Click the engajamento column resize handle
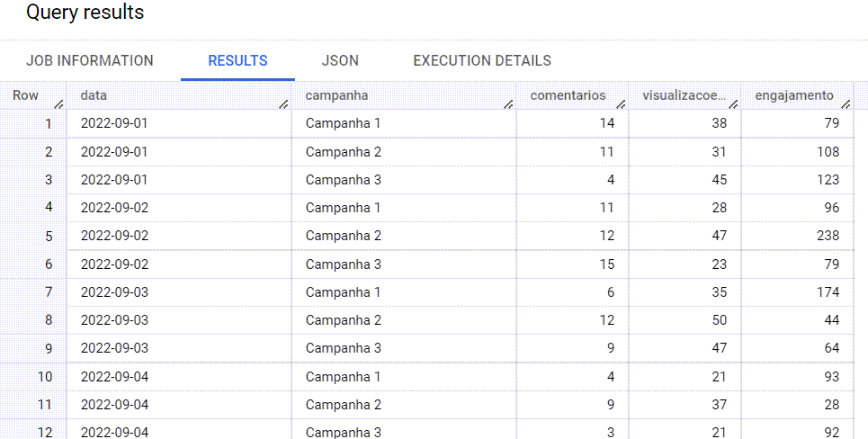The image size is (868, 439). (x=846, y=104)
